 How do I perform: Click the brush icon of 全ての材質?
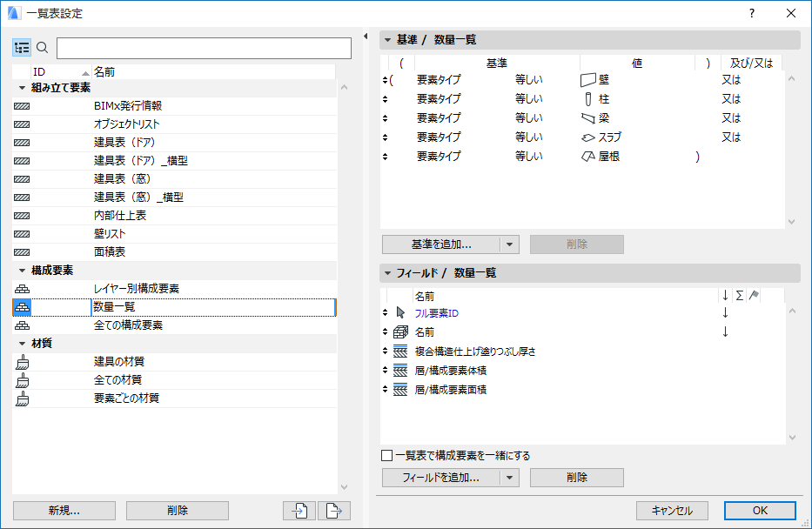[x=23, y=380]
